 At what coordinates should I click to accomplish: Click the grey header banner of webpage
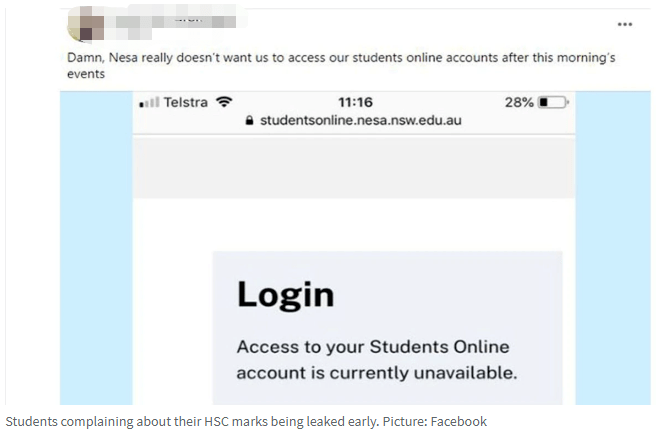click(354, 167)
